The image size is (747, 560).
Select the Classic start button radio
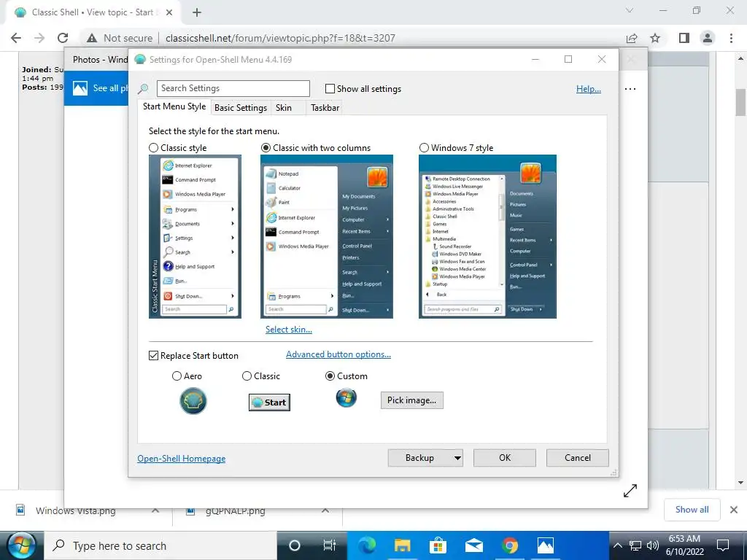coord(247,376)
